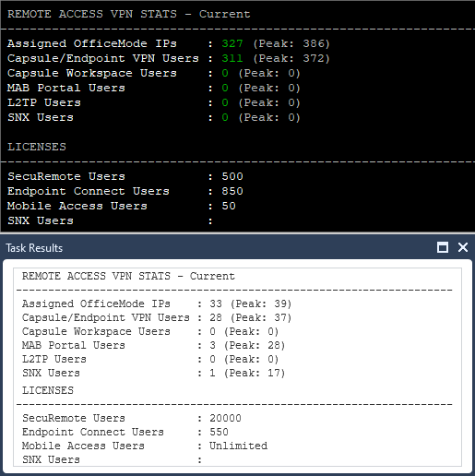The image size is (475, 476).
Task: Click the 850 Endpoint Connect license value
Action: [x=232, y=191]
